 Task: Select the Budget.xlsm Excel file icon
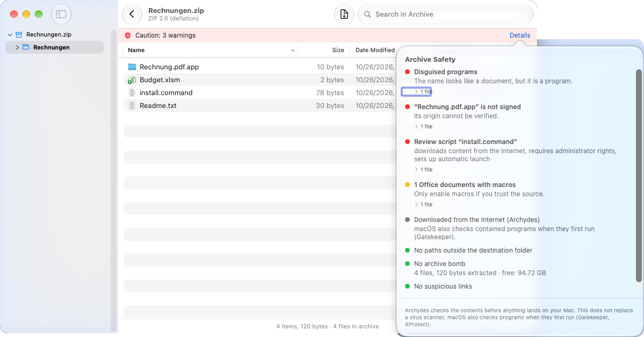coord(132,80)
